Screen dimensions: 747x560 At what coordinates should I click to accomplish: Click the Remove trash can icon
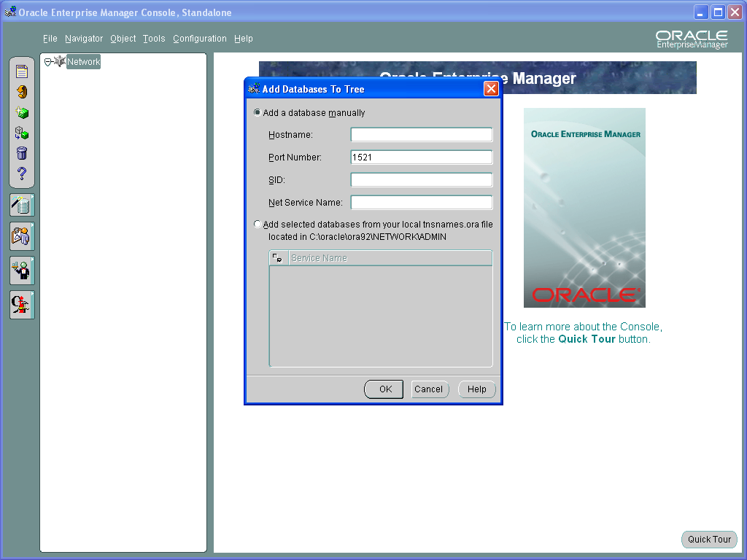pos(22,153)
